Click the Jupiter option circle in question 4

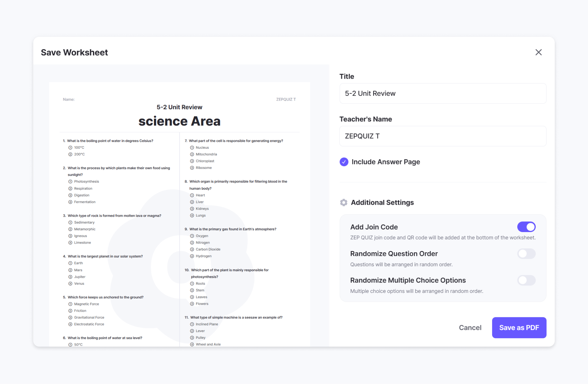coord(70,277)
